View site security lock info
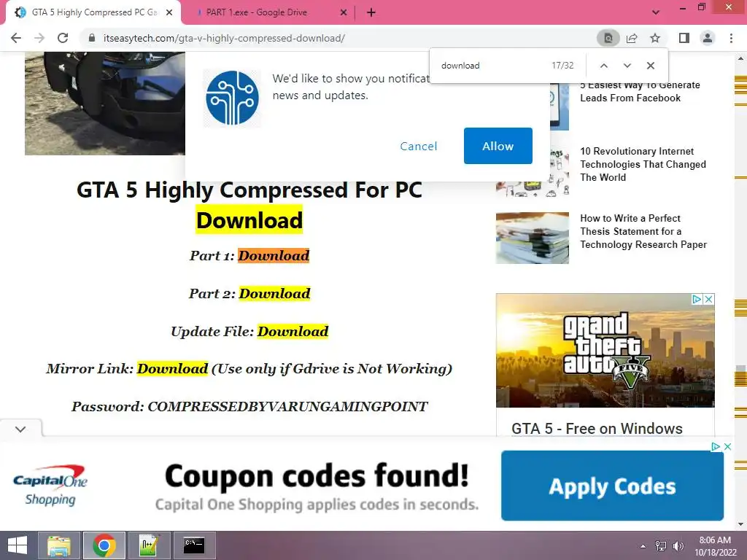 coord(92,38)
